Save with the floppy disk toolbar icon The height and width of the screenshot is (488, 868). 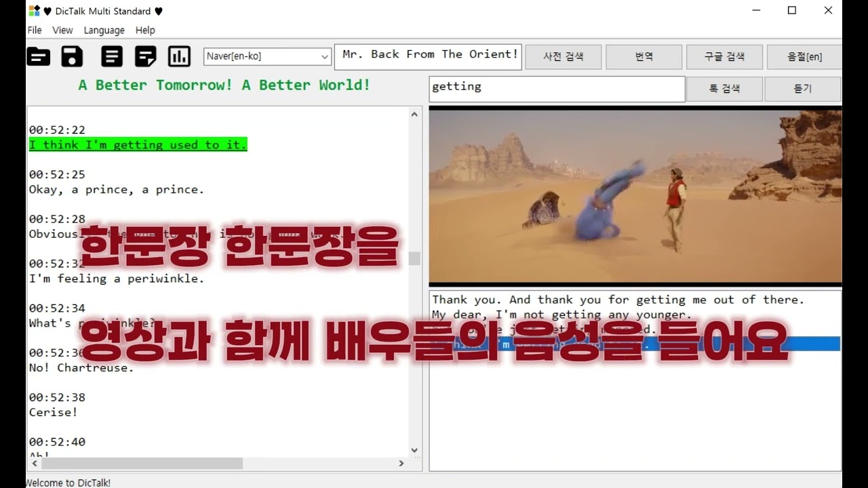pos(72,56)
